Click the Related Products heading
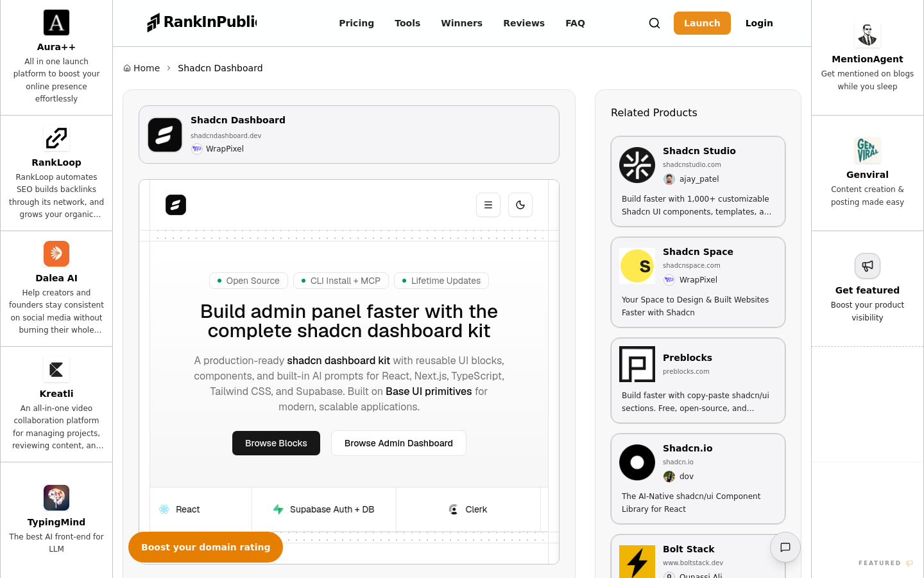This screenshot has height=578, width=924. [654, 112]
